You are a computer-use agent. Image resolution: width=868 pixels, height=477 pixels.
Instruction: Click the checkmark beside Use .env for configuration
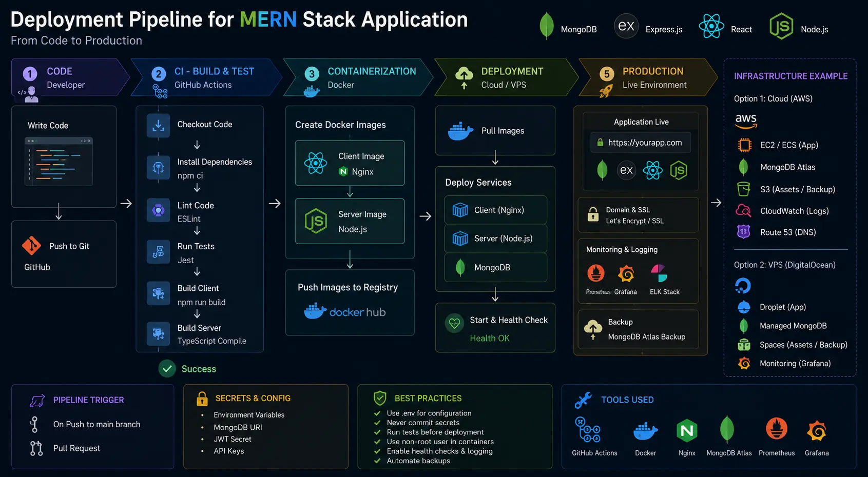(x=377, y=413)
